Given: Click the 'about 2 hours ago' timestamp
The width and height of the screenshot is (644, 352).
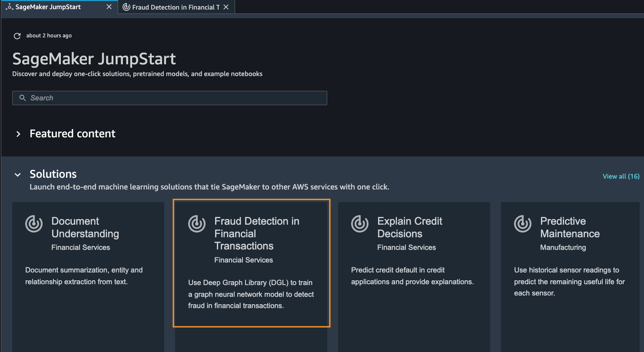Looking at the screenshot, I should (x=49, y=36).
